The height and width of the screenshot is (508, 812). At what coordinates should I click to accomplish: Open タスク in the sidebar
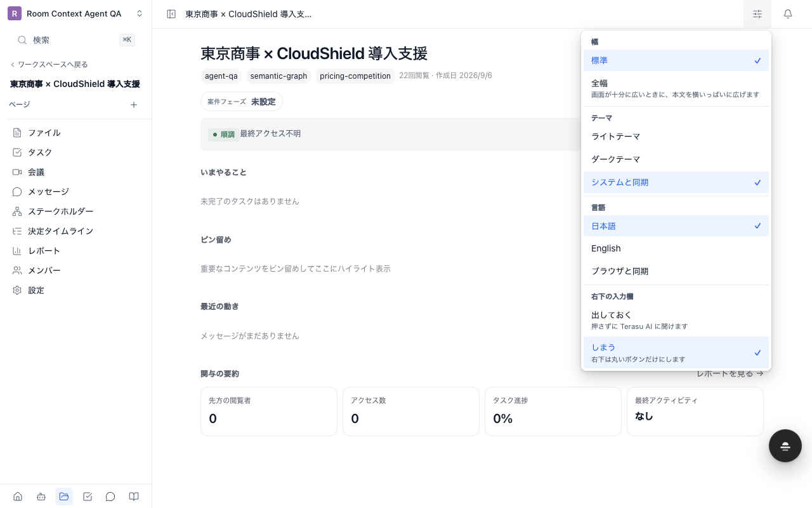coord(76,152)
